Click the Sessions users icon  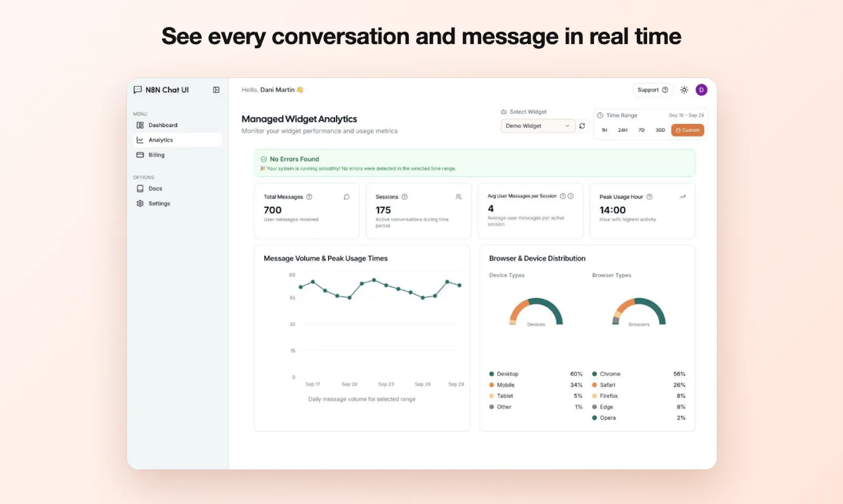tap(458, 197)
